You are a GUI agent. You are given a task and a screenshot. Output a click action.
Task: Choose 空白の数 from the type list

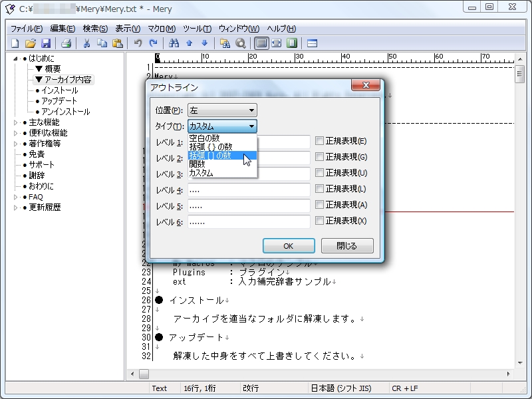(x=222, y=138)
